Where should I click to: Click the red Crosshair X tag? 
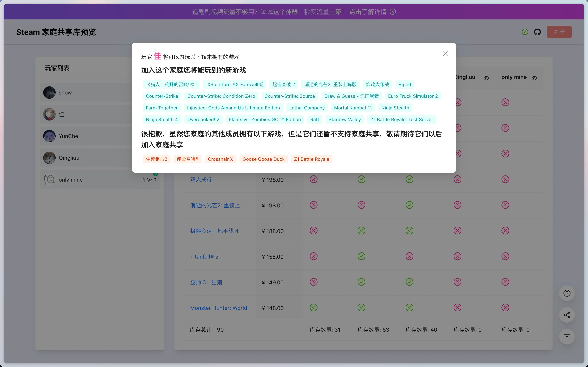point(220,159)
